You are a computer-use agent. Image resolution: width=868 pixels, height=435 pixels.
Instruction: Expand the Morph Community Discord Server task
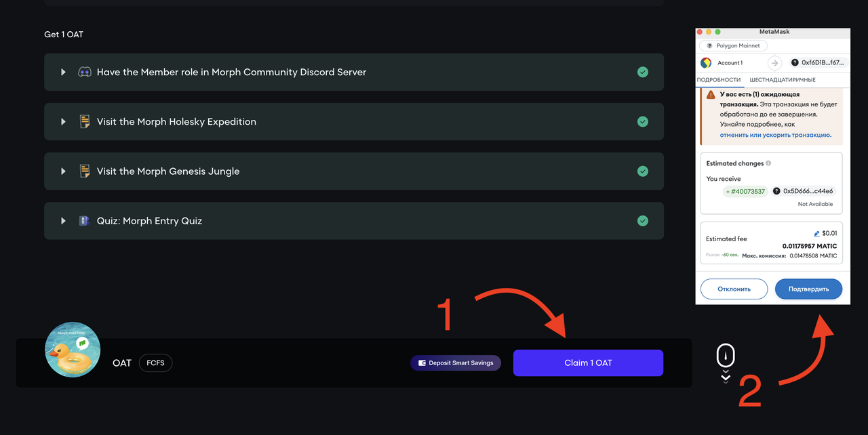point(63,72)
